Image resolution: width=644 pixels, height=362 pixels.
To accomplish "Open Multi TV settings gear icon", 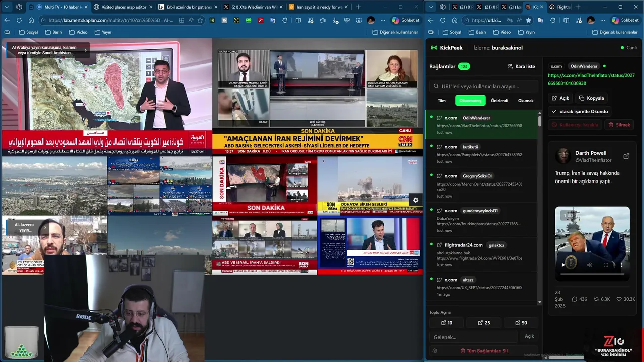I will (x=415, y=200).
